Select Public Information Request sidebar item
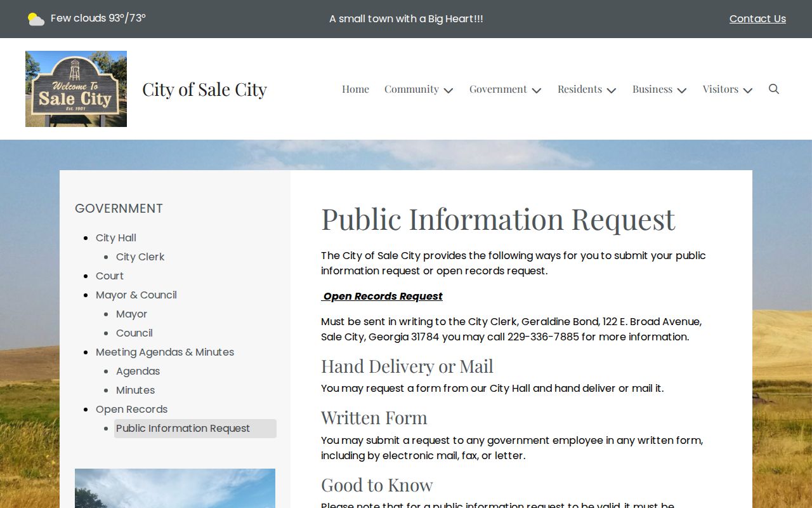The width and height of the screenshot is (812, 508). click(x=195, y=428)
